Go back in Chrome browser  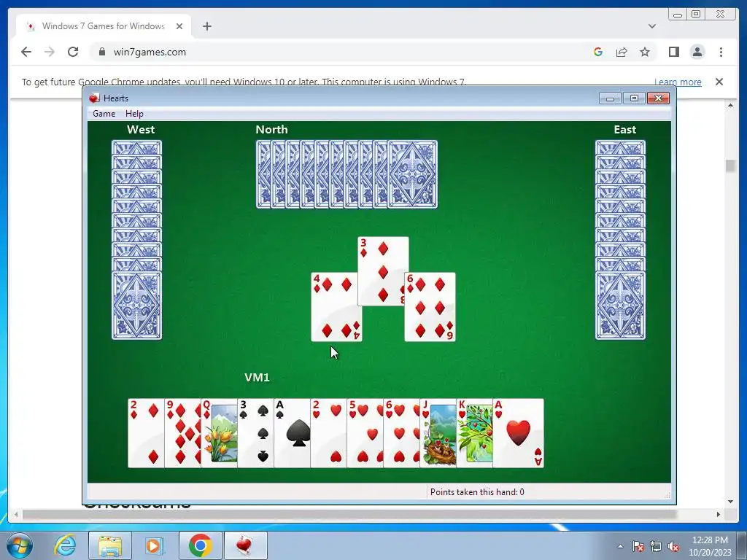tap(26, 52)
